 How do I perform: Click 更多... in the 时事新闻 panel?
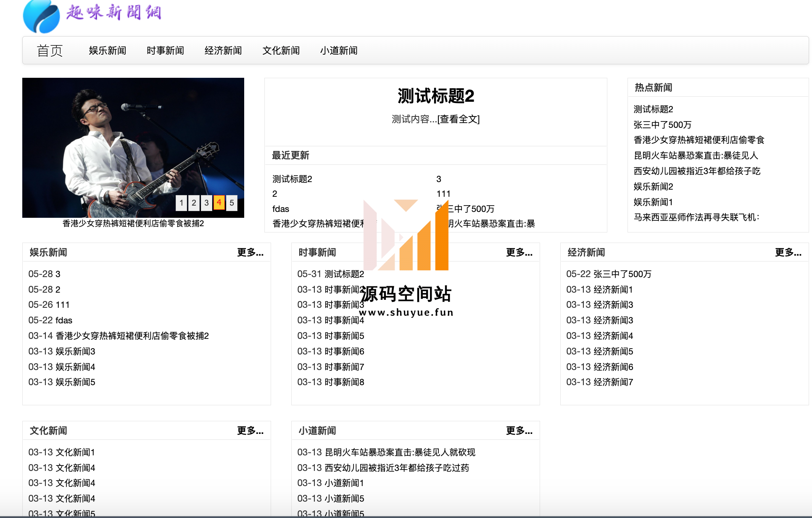(519, 252)
